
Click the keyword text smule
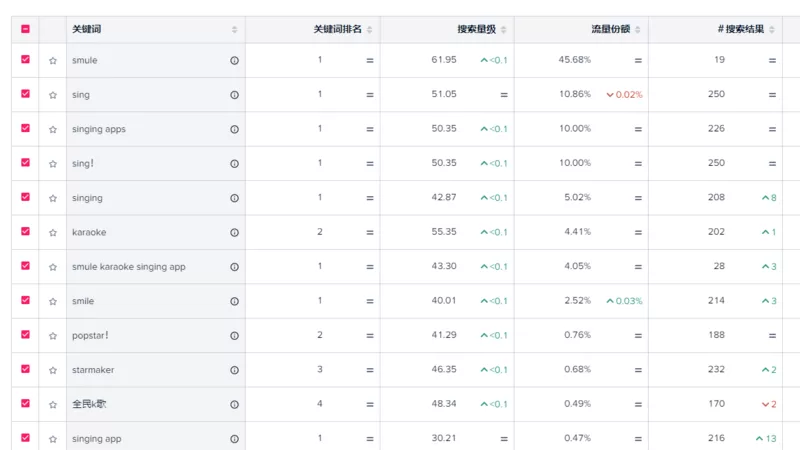(85, 60)
